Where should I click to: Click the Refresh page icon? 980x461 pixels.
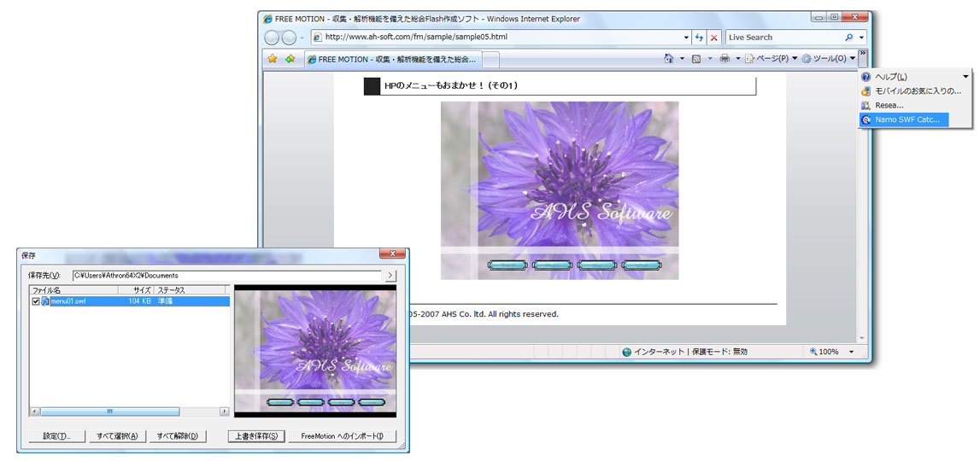click(700, 38)
